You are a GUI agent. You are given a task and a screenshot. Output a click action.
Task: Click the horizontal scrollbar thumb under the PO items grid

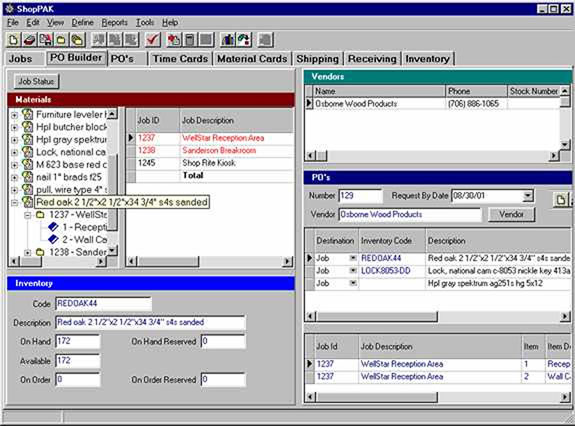point(377,316)
